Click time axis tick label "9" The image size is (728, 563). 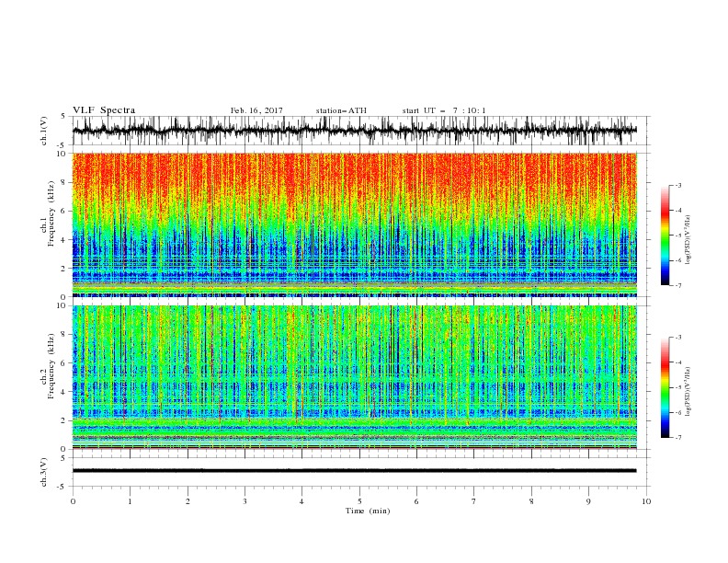point(588,501)
